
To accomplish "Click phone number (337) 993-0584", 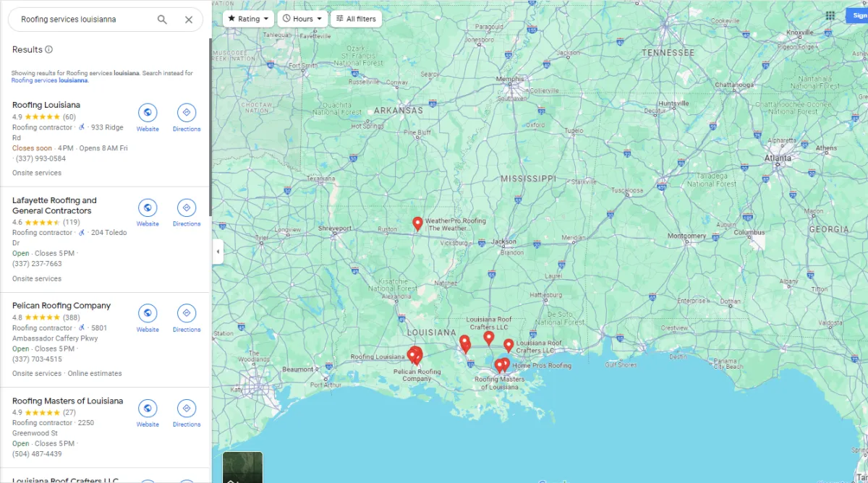I will click(x=39, y=158).
